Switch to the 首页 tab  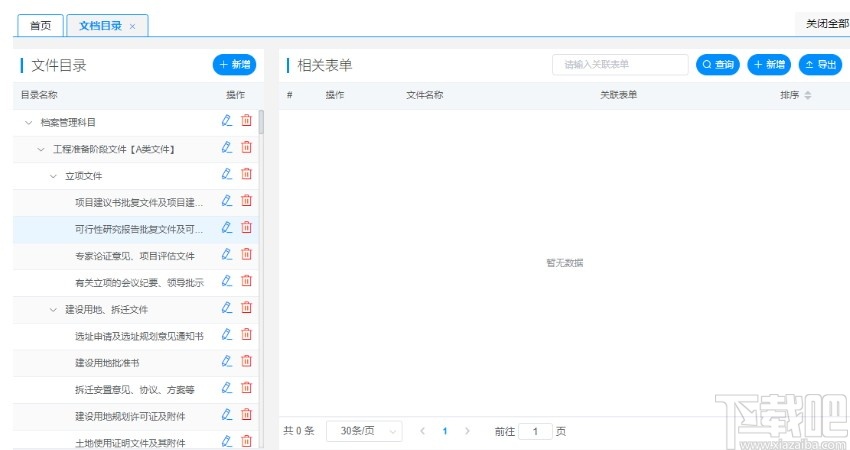click(x=41, y=25)
